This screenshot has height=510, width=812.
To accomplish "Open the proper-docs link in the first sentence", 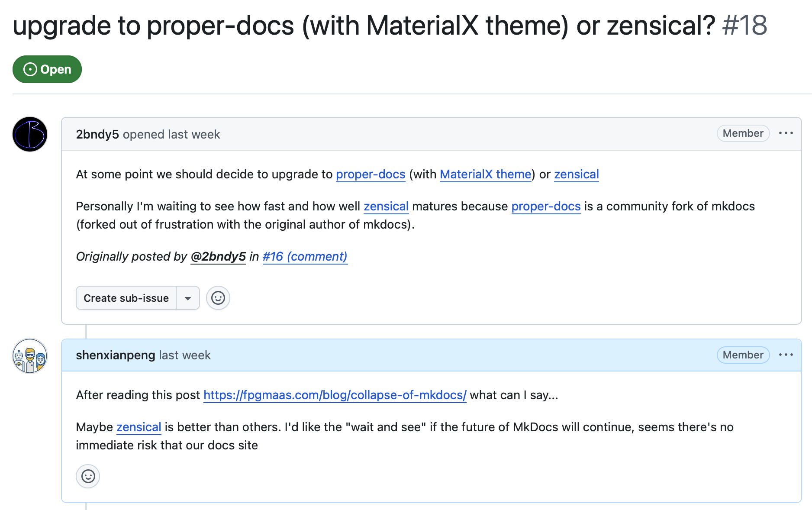I will (x=371, y=174).
